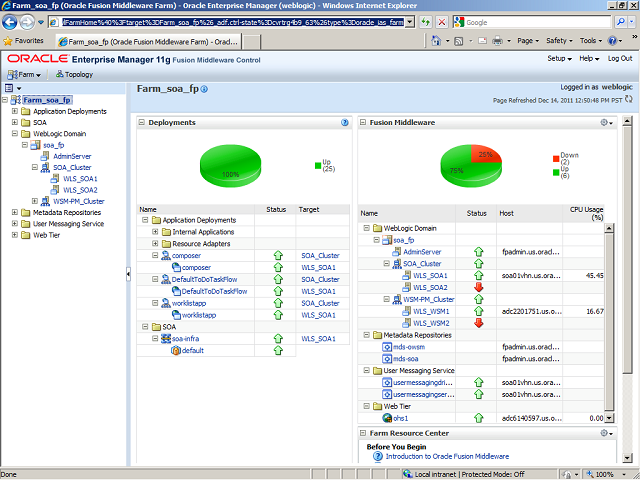The width and height of the screenshot is (640, 480).
Task: Click the red Down slice of the pie chart
Action: coord(487,155)
